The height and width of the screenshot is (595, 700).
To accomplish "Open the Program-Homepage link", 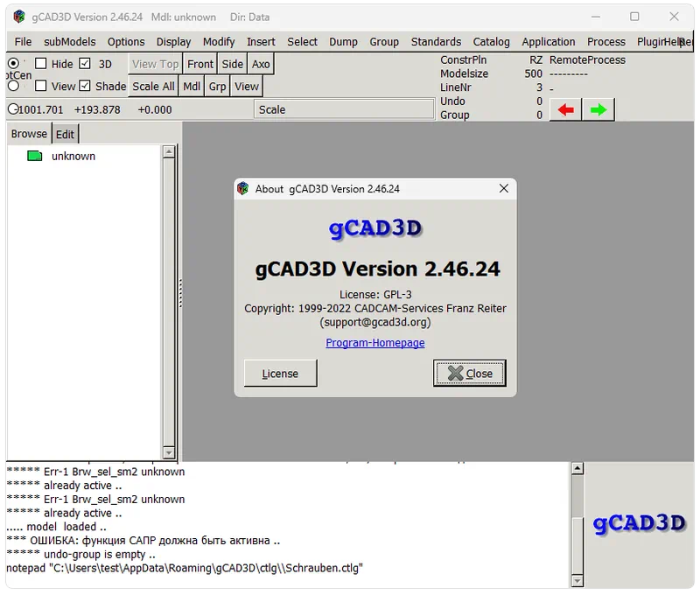I will (x=375, y=342).
